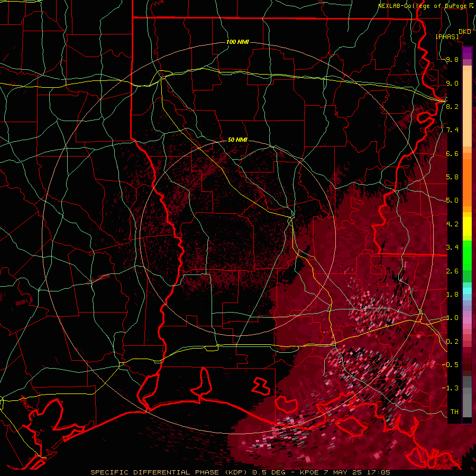
Task: Click the 3.4 legend value
Action: click(452, 248)
